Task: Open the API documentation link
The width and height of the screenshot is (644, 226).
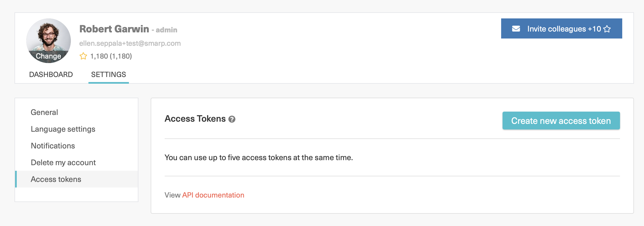Action: coord(213,195)
